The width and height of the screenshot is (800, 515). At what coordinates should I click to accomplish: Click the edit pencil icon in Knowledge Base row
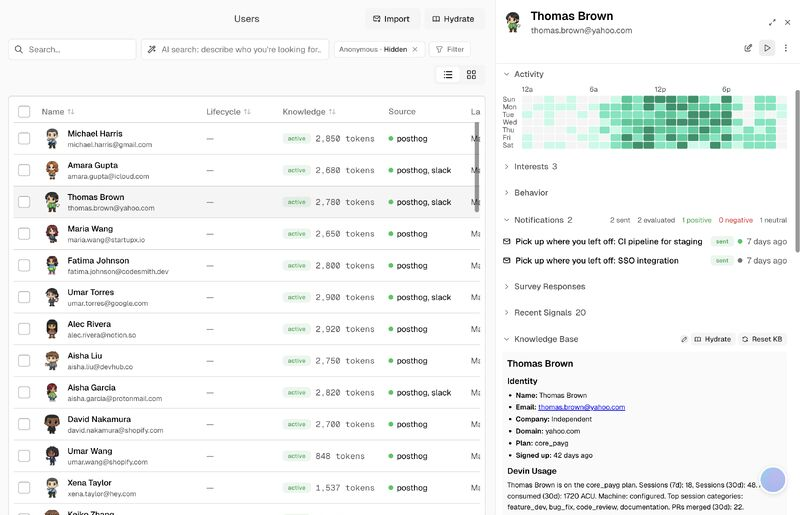point(684,339)
